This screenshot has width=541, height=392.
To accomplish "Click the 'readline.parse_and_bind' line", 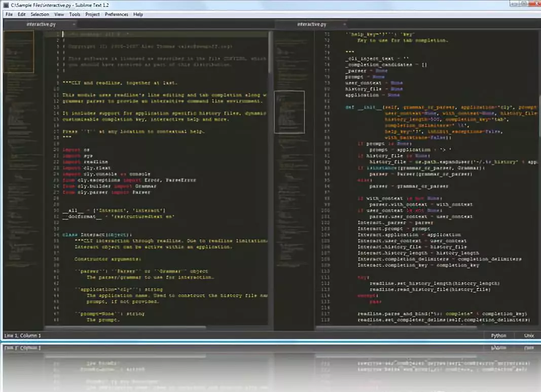I will pos(442,314).
